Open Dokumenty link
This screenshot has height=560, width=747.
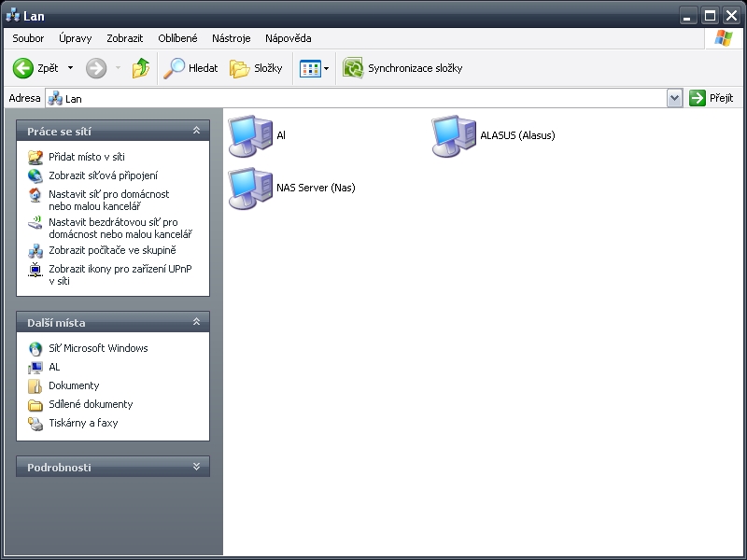pyautogui.click(x=74, y=385)
